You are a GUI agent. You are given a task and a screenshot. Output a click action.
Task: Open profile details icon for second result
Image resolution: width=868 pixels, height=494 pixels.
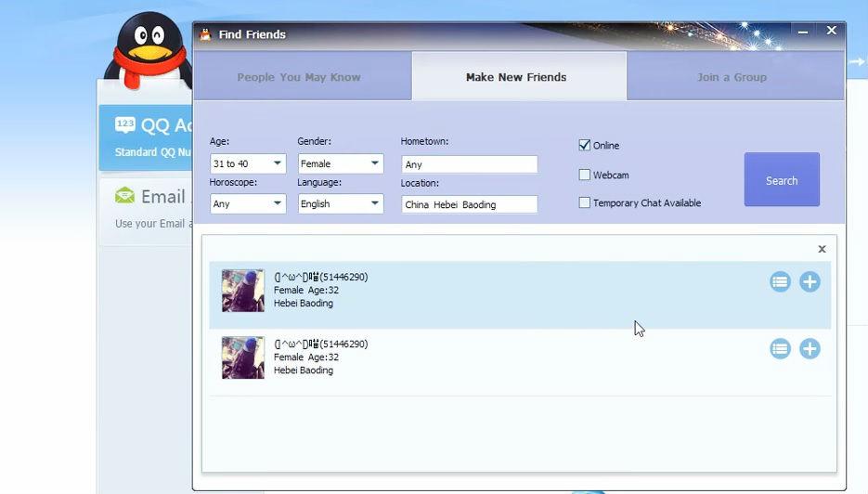tap(780, 349)
